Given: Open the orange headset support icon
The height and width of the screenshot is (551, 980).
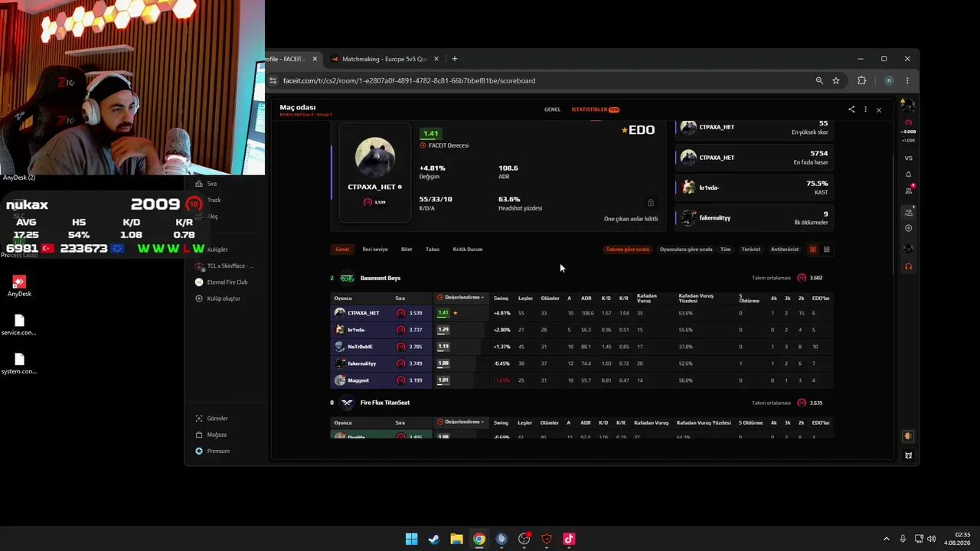Looking at the screenshot, I should [x=909, y=266].
